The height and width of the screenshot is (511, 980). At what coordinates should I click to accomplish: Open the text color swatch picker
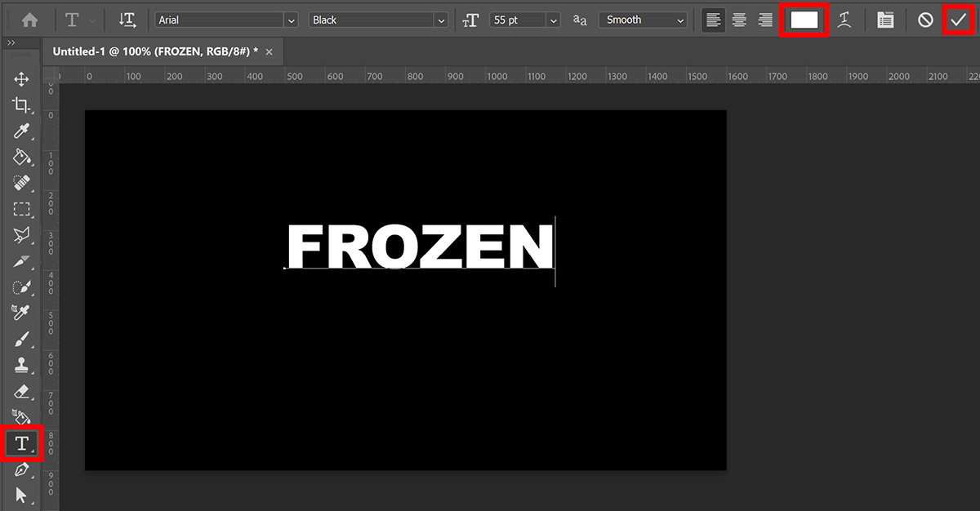coord(804,19)
